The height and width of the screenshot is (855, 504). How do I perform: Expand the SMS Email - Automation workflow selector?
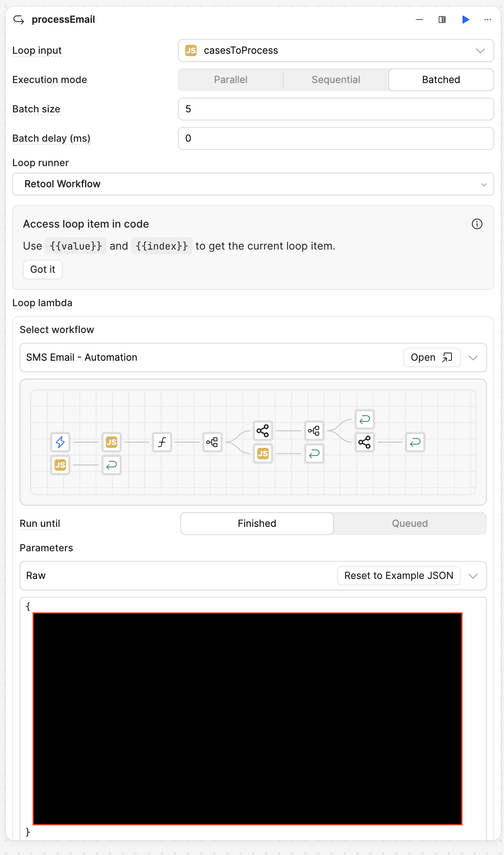[x=473, y=357]
